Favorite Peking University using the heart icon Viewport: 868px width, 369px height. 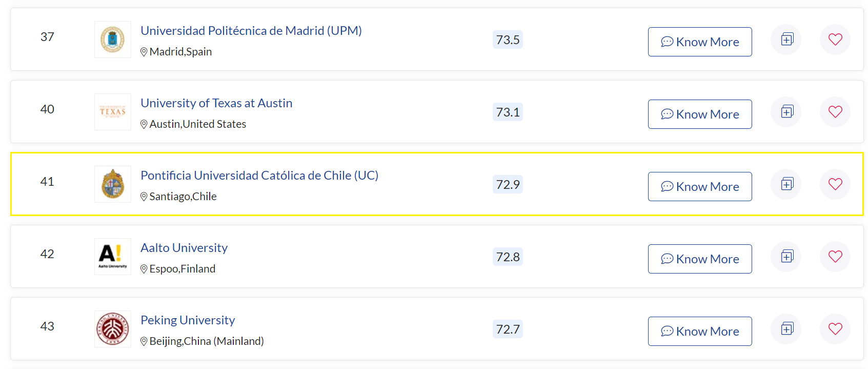(835, 328)
